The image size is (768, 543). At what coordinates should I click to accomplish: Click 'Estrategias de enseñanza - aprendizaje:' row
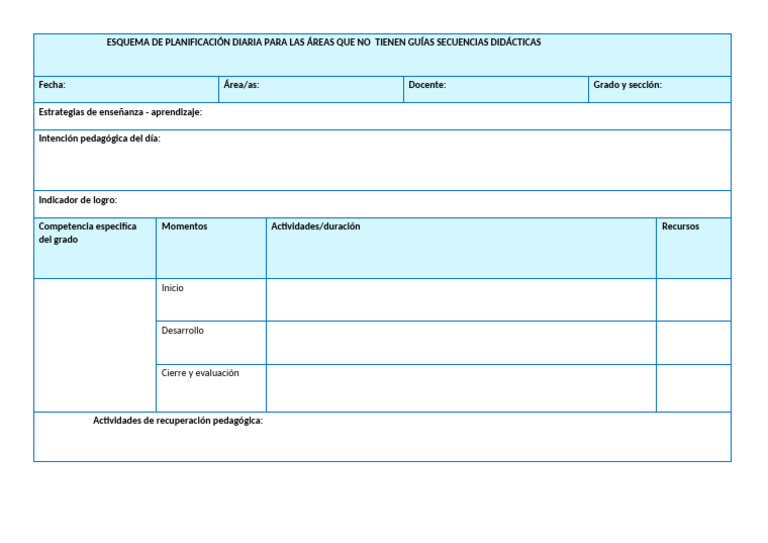coord(382,116)
